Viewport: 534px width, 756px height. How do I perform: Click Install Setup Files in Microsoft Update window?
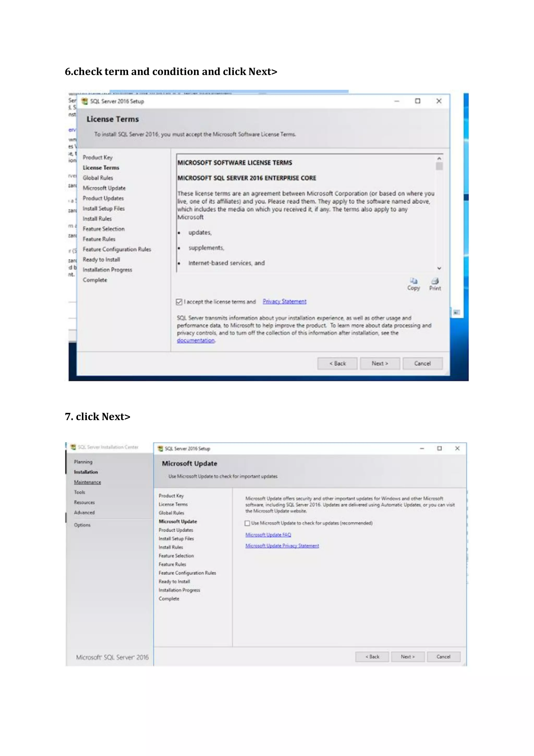pyautogui.click(x=176, y=539)
